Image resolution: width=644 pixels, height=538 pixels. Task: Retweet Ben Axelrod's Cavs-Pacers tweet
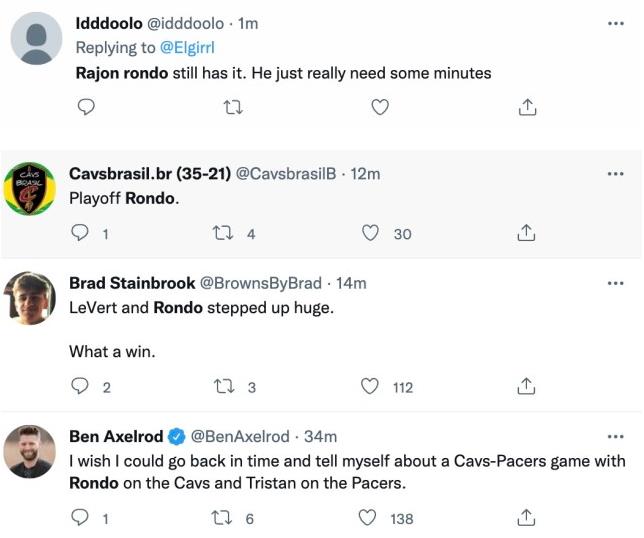click(x=225, y=518)
